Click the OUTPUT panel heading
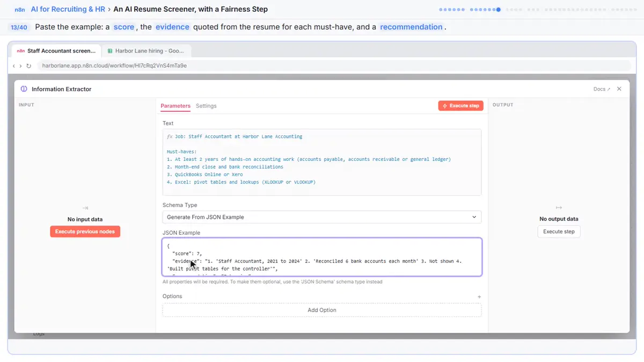Screen dimensions: 644x362 503,105
